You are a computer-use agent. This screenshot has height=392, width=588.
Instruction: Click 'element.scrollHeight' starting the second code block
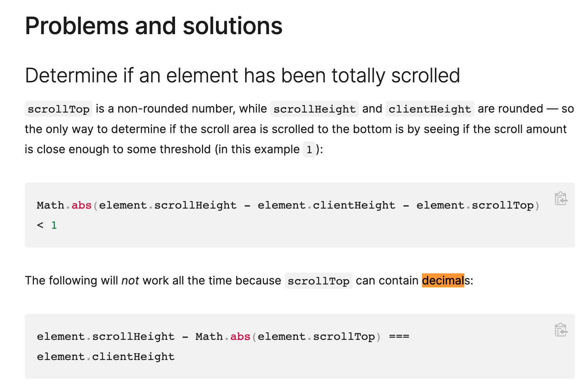[x=106, y=337]
